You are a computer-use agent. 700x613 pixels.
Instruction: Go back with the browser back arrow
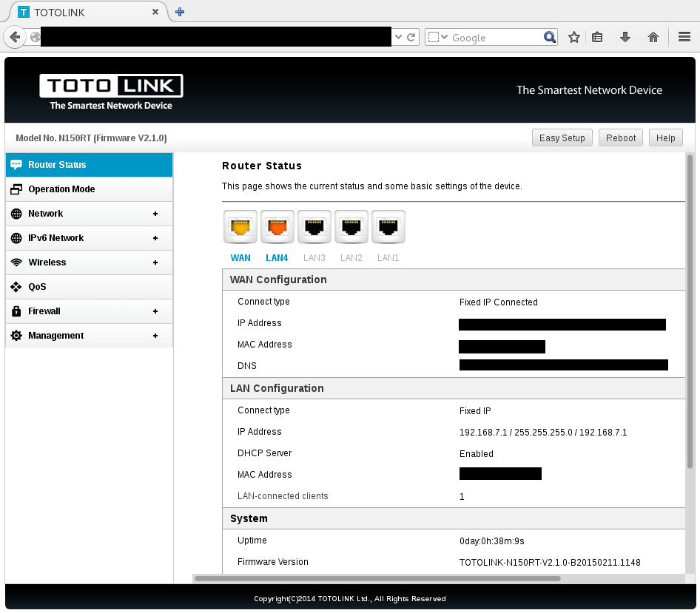coord(15,37)
